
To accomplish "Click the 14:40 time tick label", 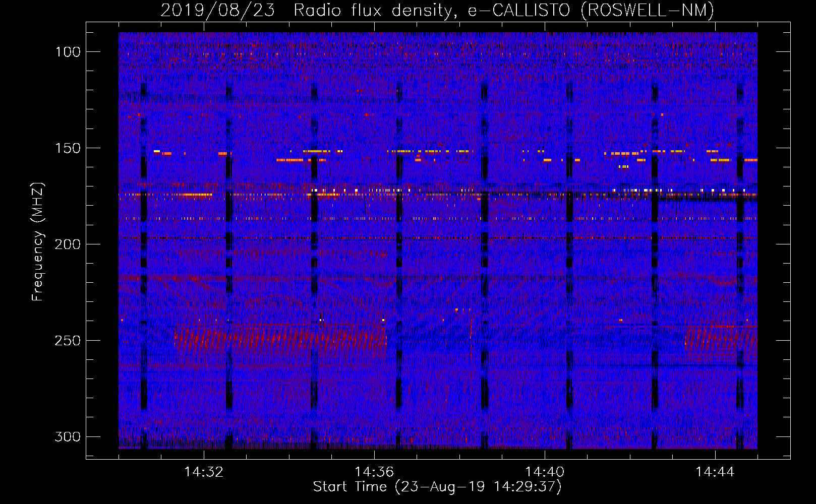I will pyautogui.click(x=545, y=472).
